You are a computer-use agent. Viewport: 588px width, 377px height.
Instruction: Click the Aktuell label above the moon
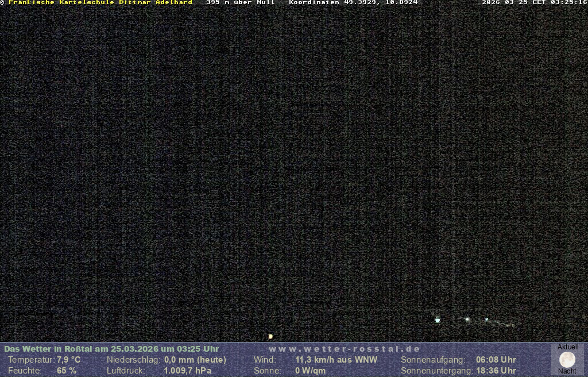(x=568, y=347)
